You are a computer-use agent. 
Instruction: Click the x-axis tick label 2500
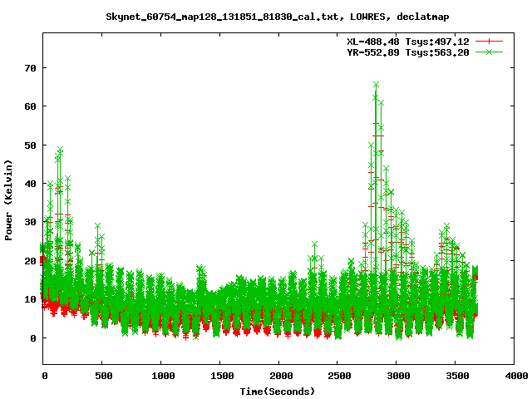point(339,376)
